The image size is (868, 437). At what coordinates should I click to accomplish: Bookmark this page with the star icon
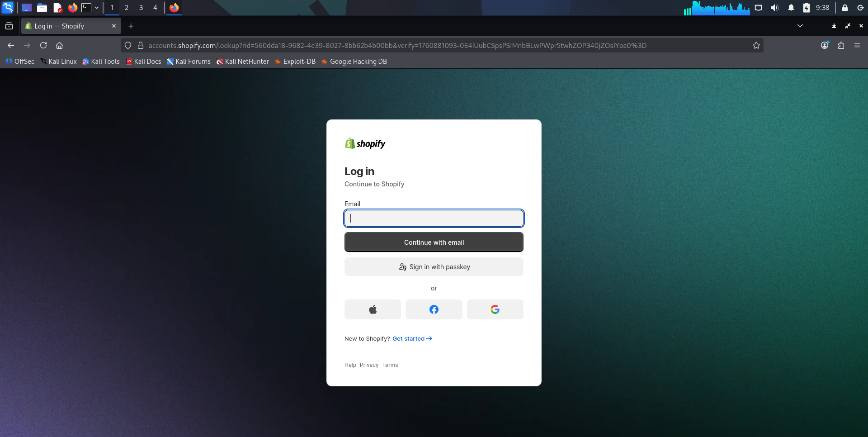756,45
